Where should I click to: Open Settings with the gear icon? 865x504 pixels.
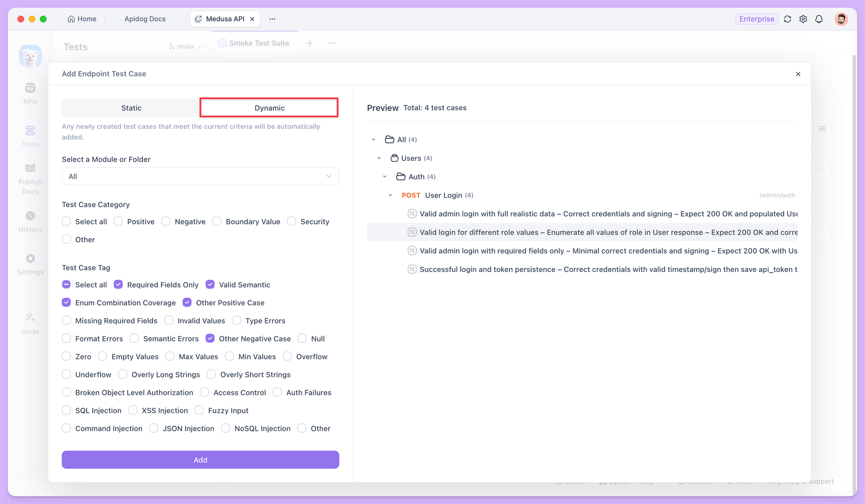(803, 19)
